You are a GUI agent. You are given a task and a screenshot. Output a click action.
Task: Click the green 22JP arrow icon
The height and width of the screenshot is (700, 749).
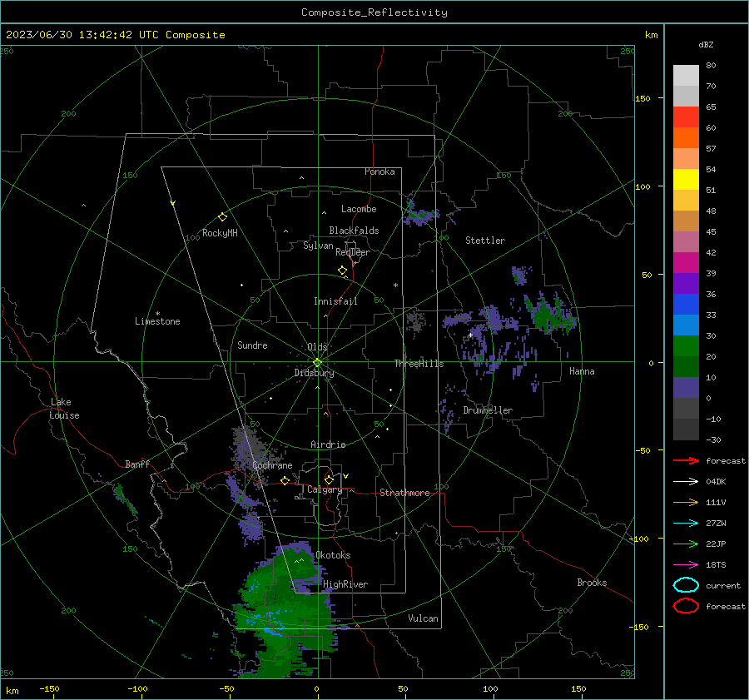click(x=686, y=544)
